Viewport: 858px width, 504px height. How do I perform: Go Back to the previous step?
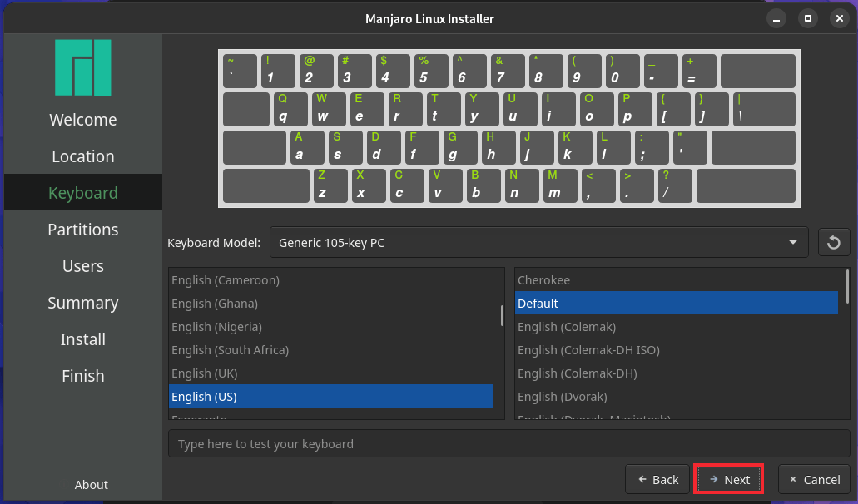[657, 480]
